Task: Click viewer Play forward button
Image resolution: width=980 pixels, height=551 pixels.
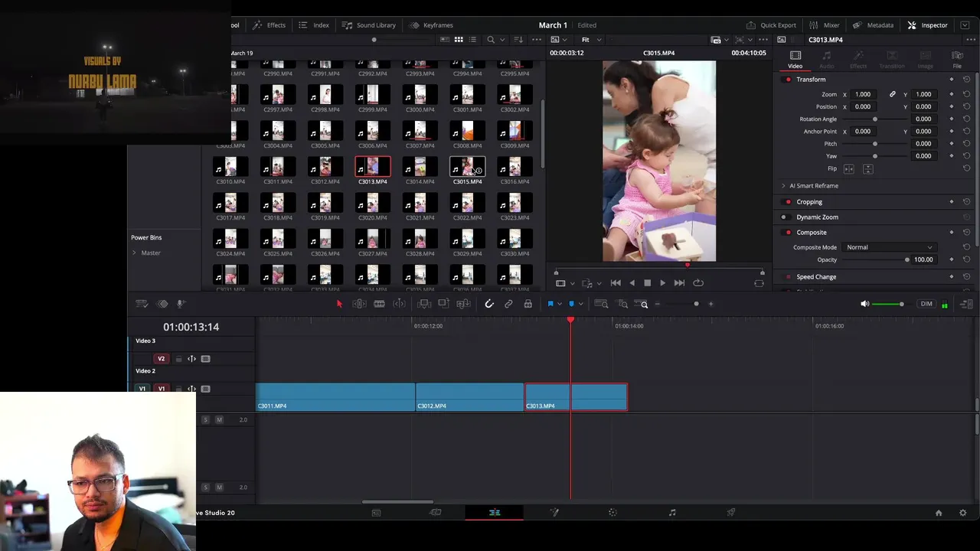Action: (x=662, y=283)
